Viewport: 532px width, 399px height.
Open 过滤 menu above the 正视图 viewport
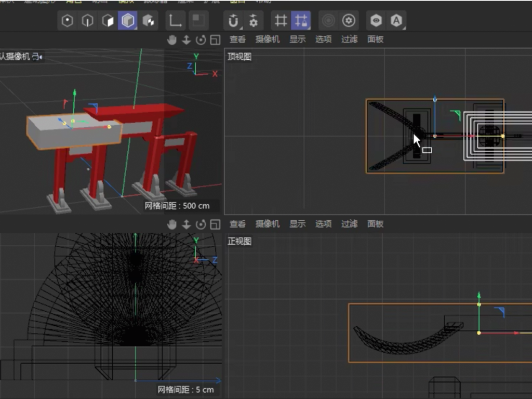(349, 224)
